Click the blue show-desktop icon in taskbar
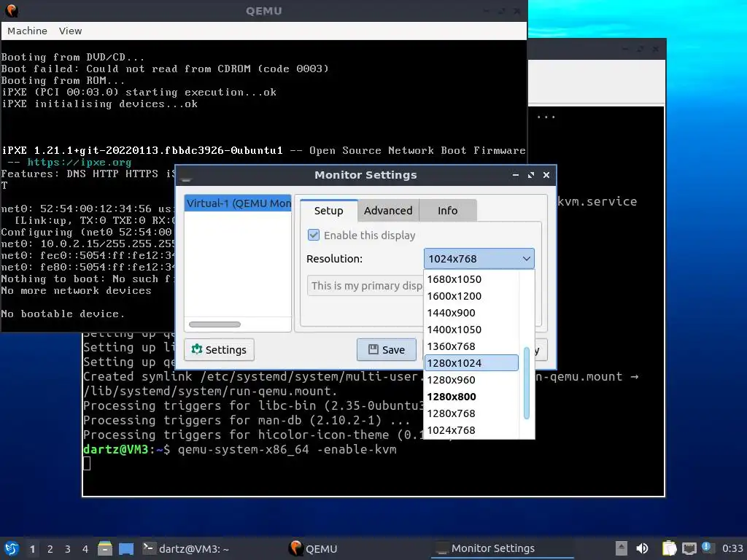This screenshot has width=747, height=560. click(x=126, y=548)
